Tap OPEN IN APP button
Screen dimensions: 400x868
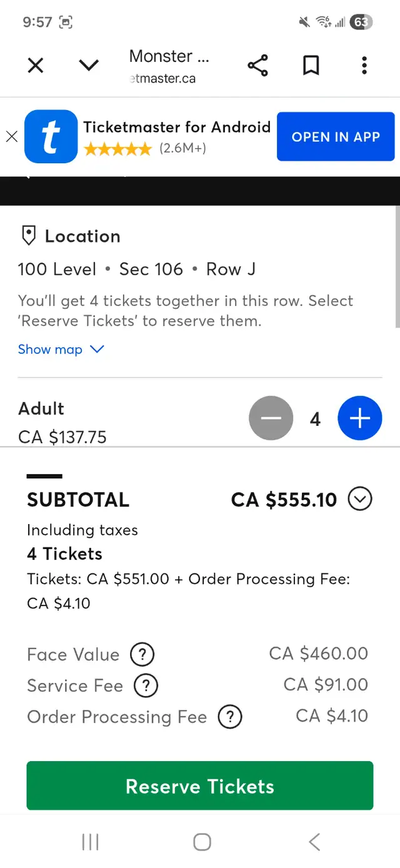[x=336, y=137]
